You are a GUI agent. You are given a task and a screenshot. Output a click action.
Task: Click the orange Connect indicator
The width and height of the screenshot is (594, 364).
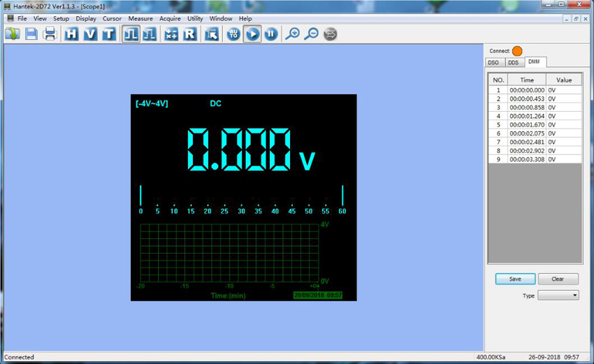click(x=517, y=51)
